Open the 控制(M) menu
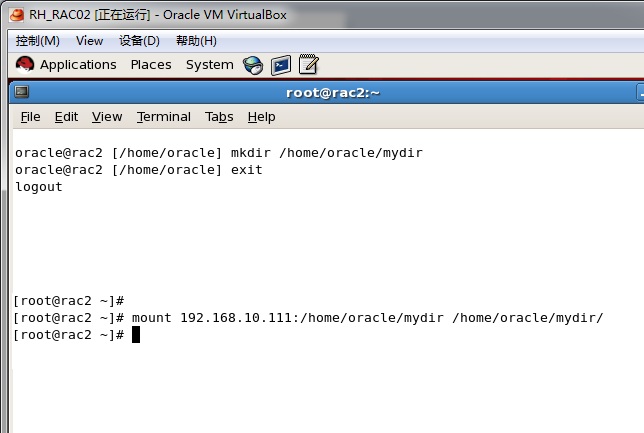The height and width of the screenshot is (433, 644). coord(37,41)
